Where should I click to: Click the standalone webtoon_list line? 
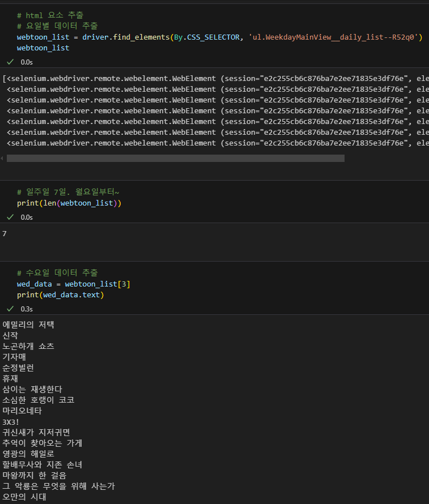(43, 48)
